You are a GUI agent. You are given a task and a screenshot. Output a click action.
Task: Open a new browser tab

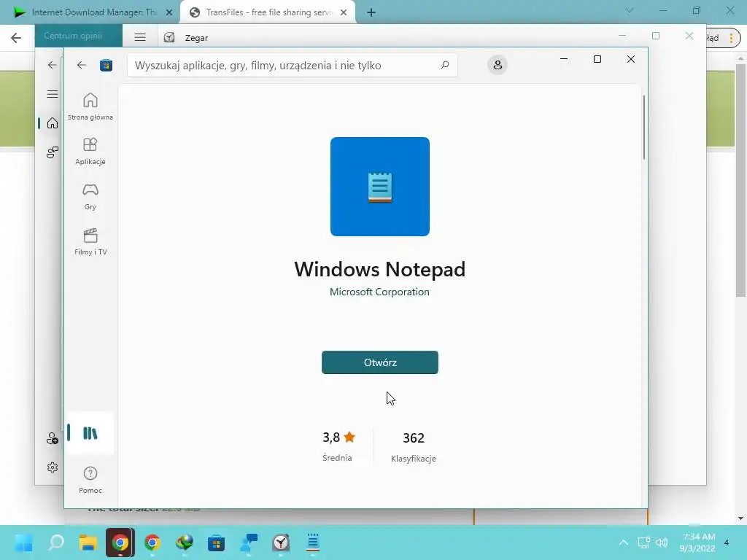tap(371, 12)
